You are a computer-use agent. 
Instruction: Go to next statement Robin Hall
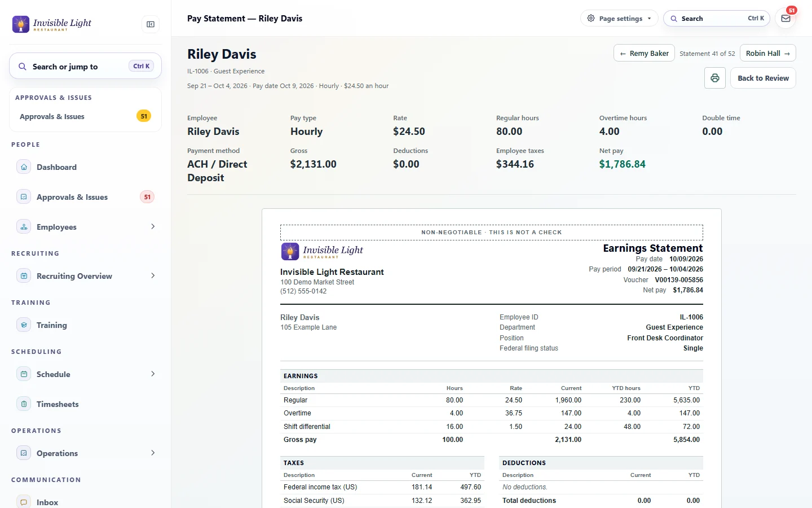768,53
